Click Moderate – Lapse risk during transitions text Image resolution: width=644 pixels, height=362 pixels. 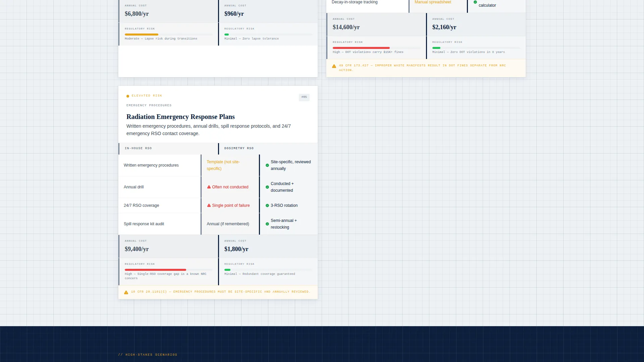click(x=161, y=39)
